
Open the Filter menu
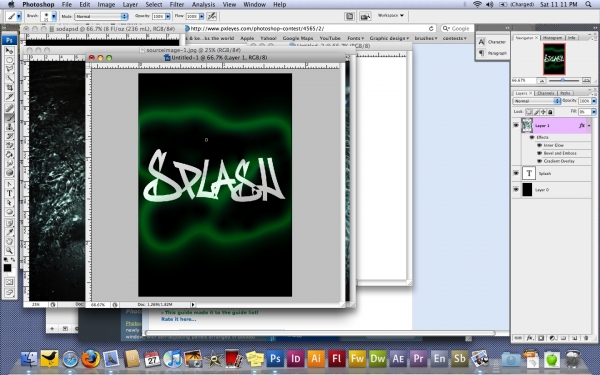point(177,5)
